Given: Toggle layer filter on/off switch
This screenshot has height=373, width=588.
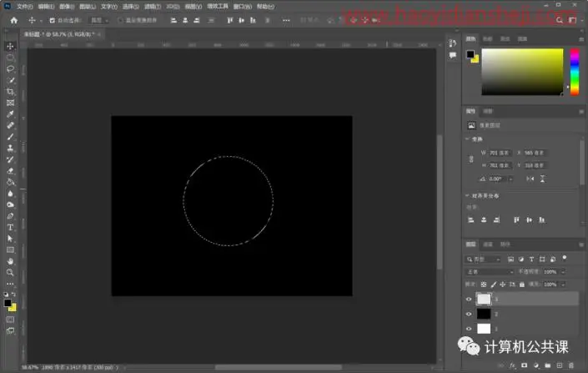Looking at the screenshot, I should [x=565, y=258].
